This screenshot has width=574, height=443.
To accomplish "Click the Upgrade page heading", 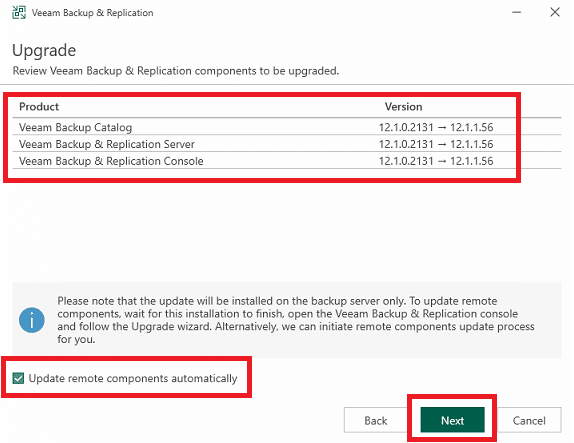I will [x=44, y=51].
